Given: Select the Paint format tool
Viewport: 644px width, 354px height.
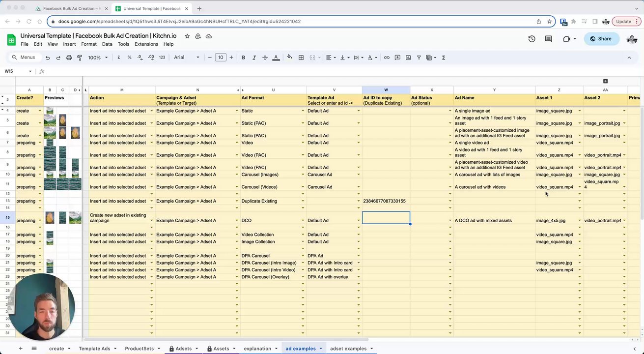Looking at the screenshot, I should 80,58.
